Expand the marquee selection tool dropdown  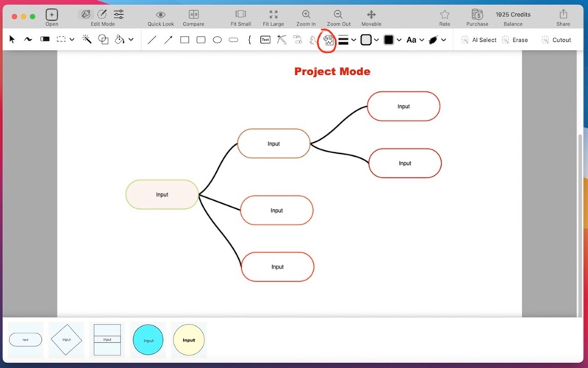(72, 40)
